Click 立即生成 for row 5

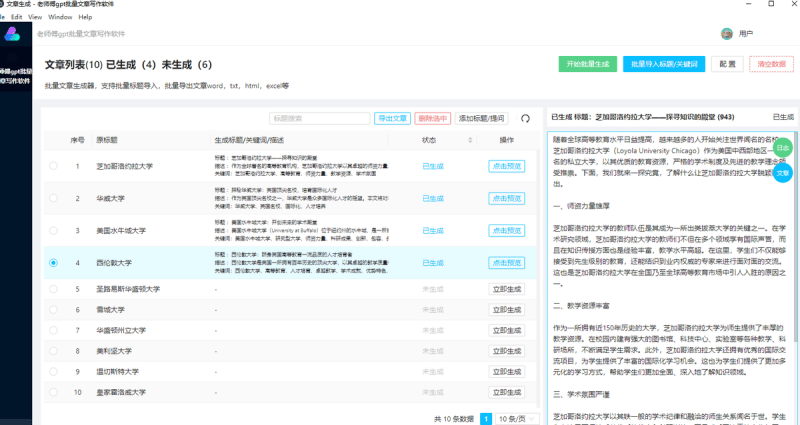coord(507,289)
